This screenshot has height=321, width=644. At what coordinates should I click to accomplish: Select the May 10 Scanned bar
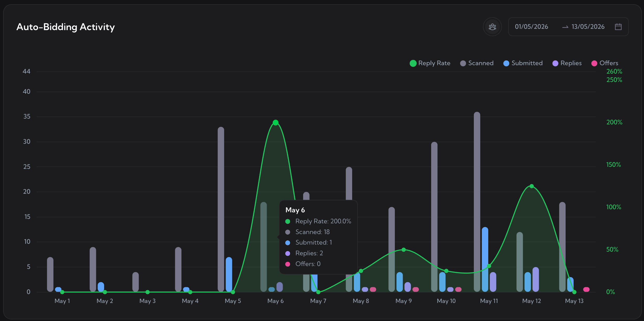pyautogui.click(x=434, y=217)
